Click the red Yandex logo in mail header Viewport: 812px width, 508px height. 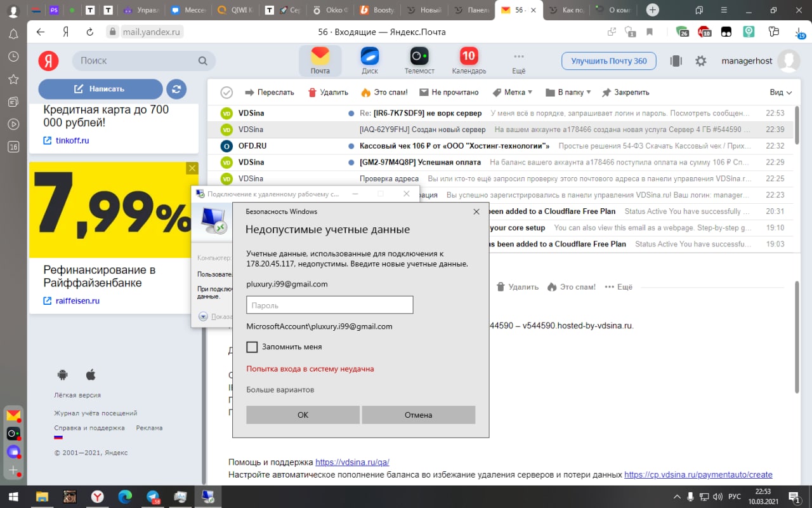tap(49, 60)
